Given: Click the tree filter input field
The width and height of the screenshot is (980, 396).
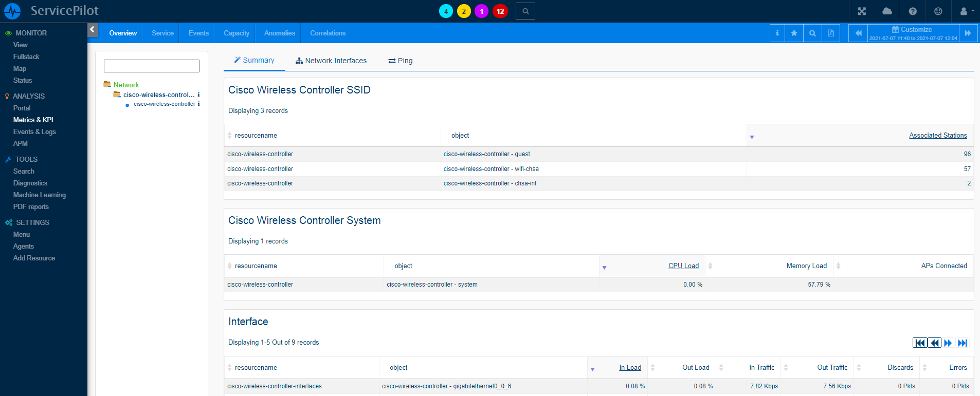Looking at the screenshot, I should (x=152, y=66).
